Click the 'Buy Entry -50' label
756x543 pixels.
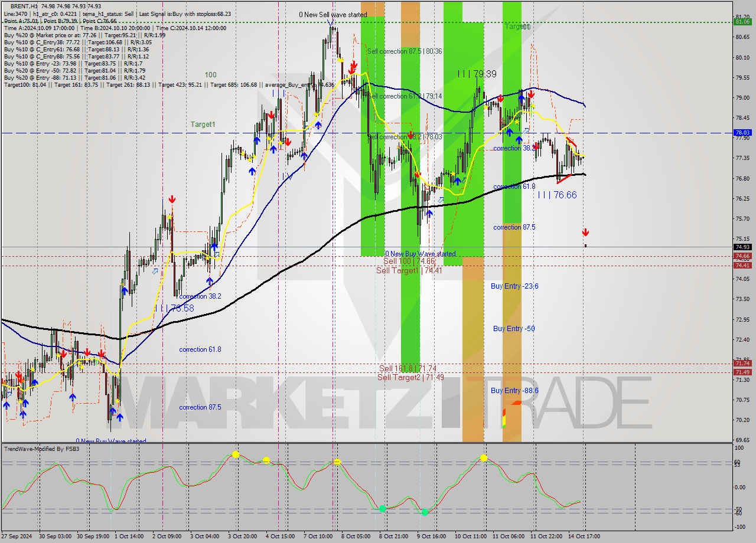tap(514, 329)
